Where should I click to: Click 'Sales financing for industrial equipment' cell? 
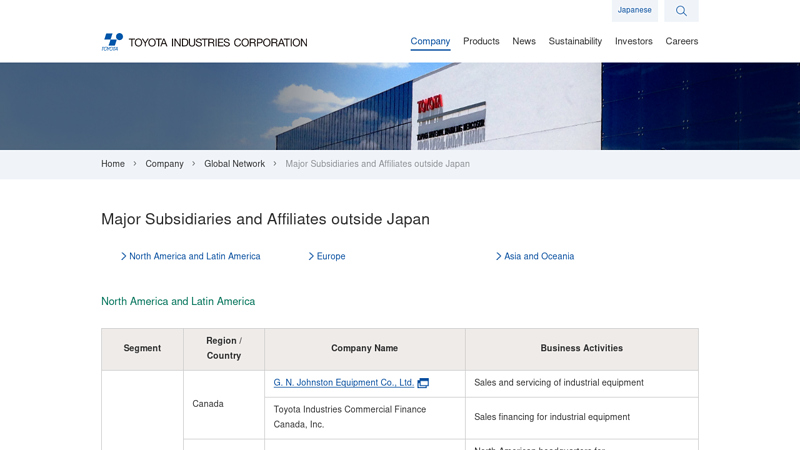pos(582,418)
